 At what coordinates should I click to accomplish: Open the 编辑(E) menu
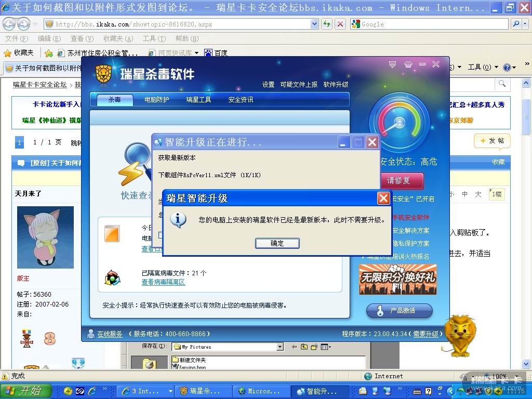49,38
